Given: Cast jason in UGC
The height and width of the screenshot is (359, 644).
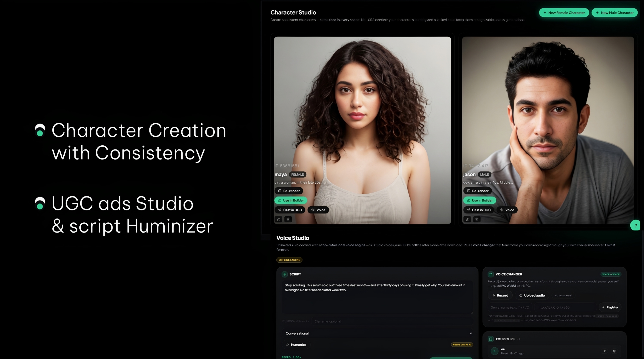Looking at the screenshot, I should (x=478, y=210).
